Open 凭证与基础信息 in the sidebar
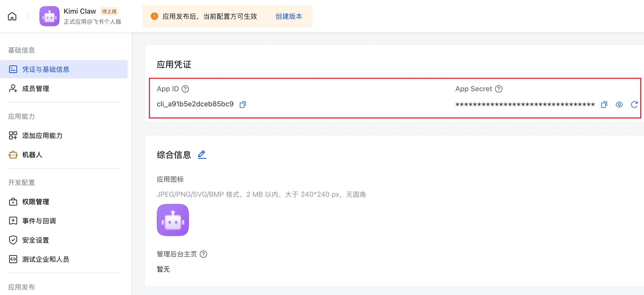 pyautogui.click(x=45, y=69)
